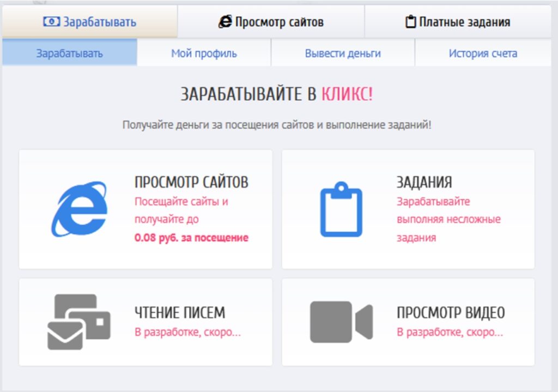Screen dimensions: 558x392
Task: Open the top Зарабатывать tab
Action: (90, 22)
